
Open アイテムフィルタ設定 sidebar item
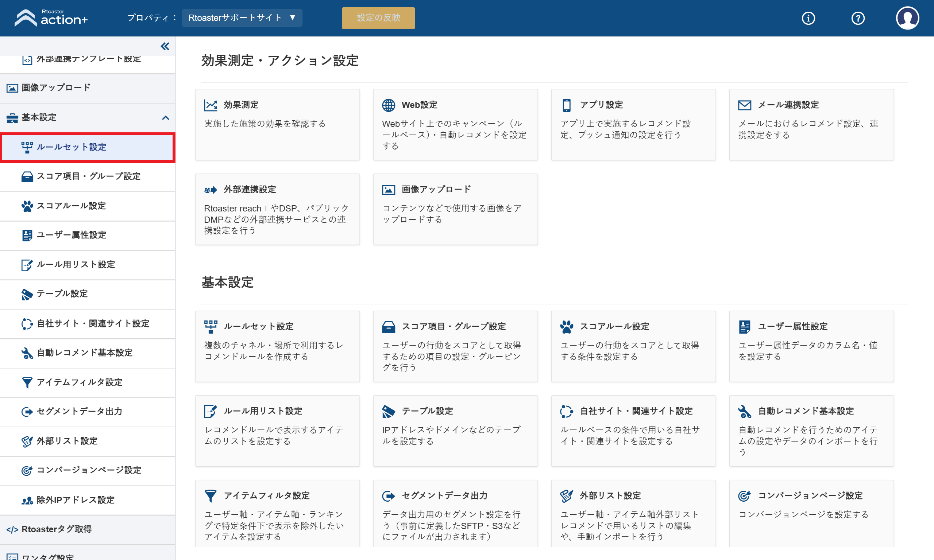tap(88, 382)
